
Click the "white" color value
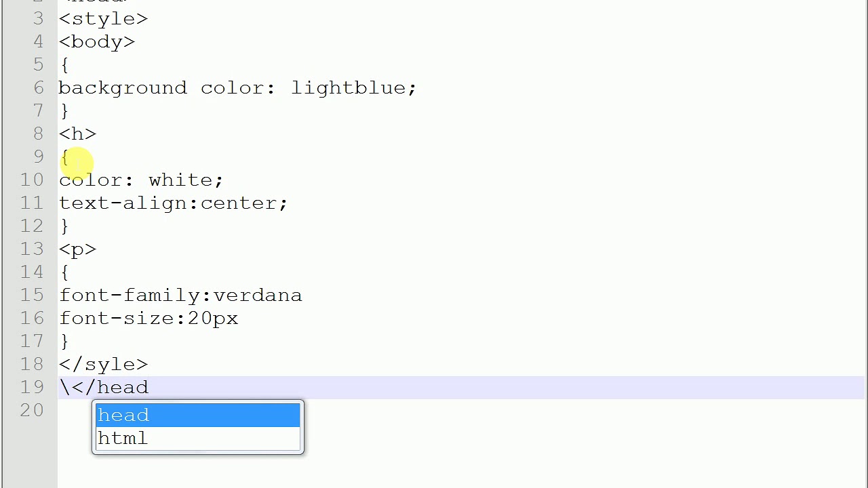(180, 180)
